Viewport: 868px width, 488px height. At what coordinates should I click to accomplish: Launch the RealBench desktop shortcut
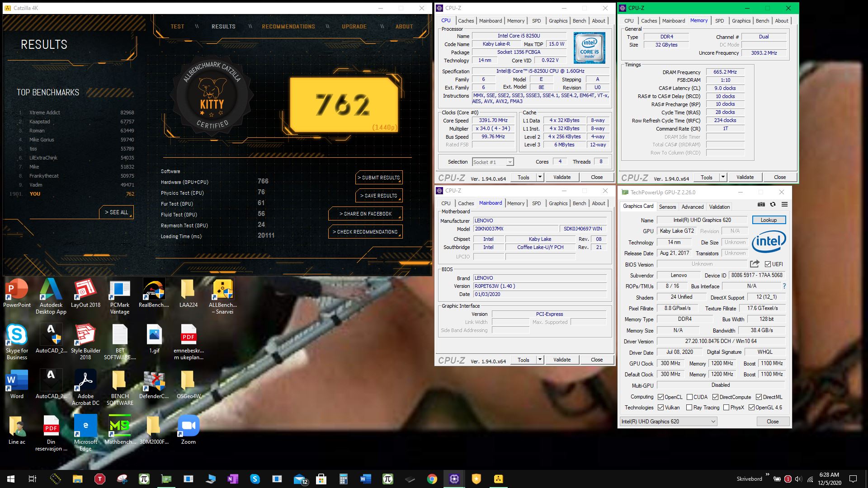154,293
